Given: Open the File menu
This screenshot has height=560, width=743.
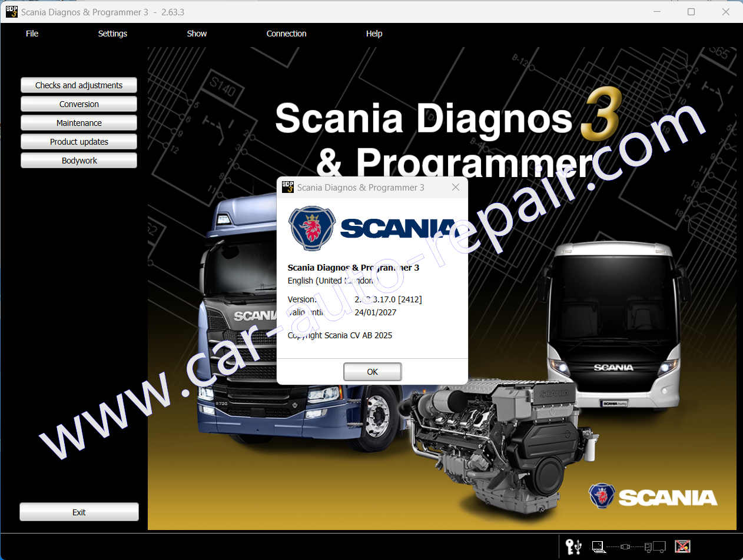Looking at the screenshot, I should [x=32, y=34].
